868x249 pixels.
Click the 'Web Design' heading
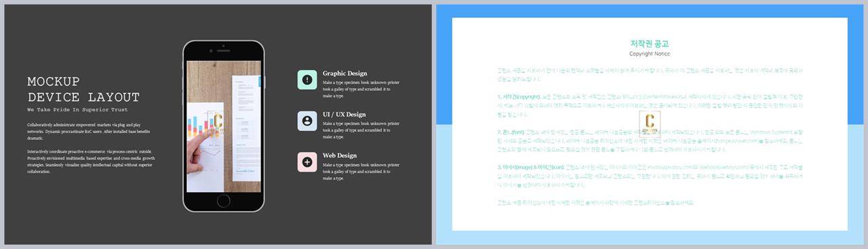point(339,156)
